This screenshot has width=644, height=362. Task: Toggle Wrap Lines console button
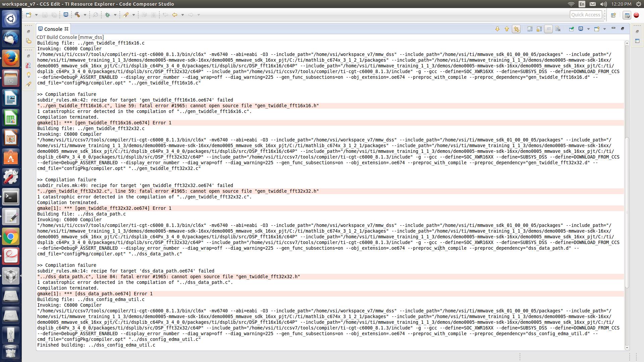click(x=548, y=29)
